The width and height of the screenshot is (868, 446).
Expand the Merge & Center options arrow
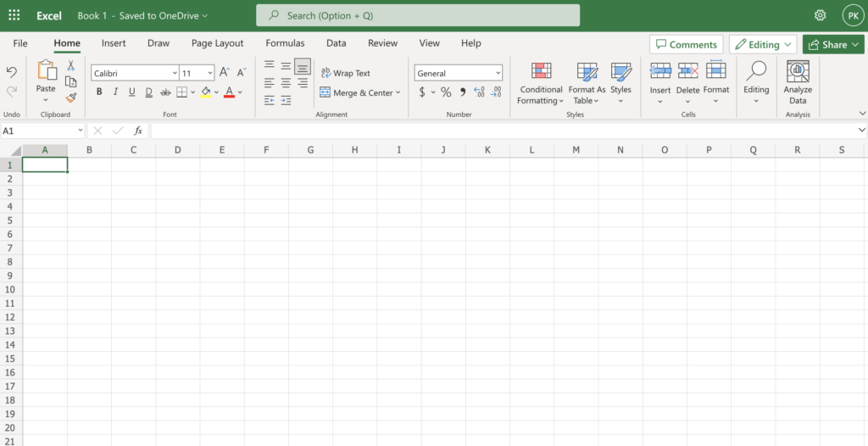(x=398, y=92)
